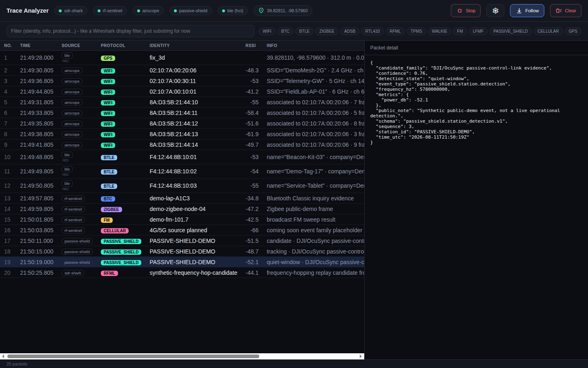Filter by BTC protocol chip
Viewport: 588px width, 368px height.
pyautogui.click(x=285, y=31)
